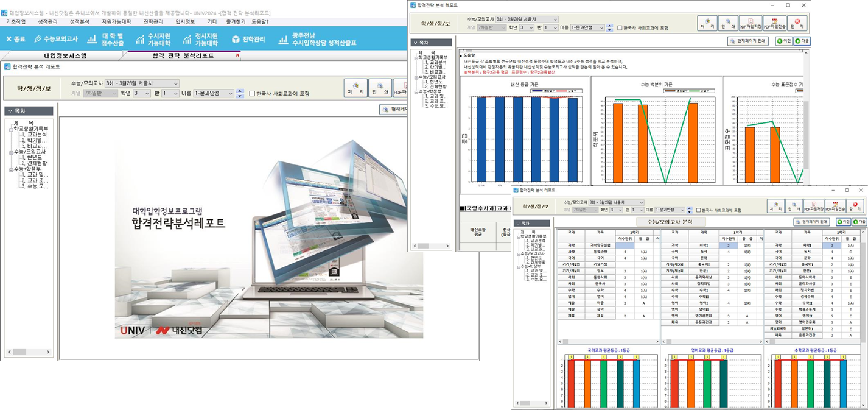Click 인쇄 print button in main left window
The height and width of the screenshot is (410, 868).
pyautogui.click(x=380, y=88)
